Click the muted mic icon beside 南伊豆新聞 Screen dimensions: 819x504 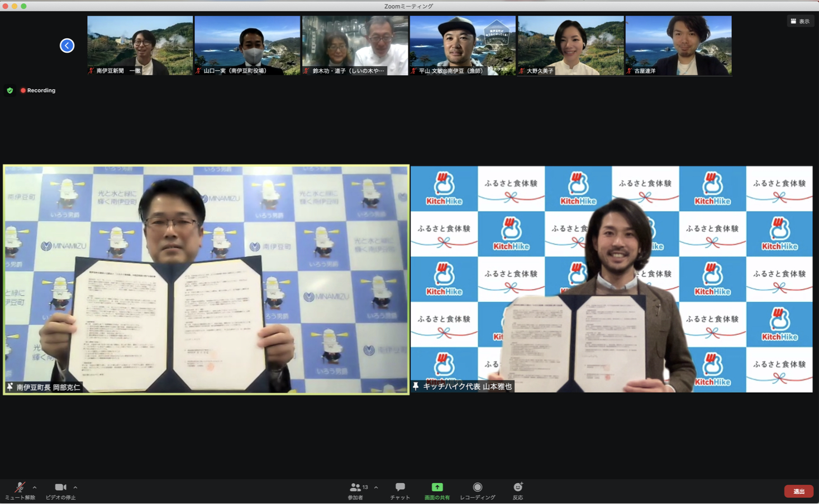[x=91, y=71]
